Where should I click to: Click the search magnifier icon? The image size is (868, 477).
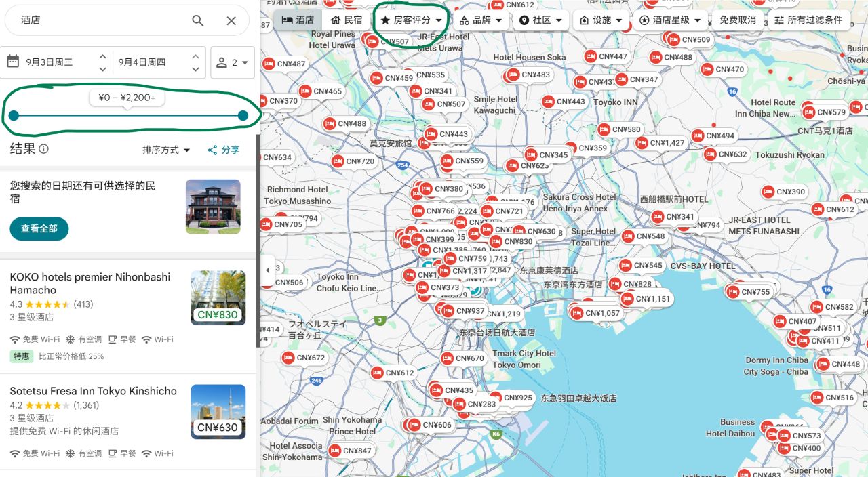pos(197,21)
